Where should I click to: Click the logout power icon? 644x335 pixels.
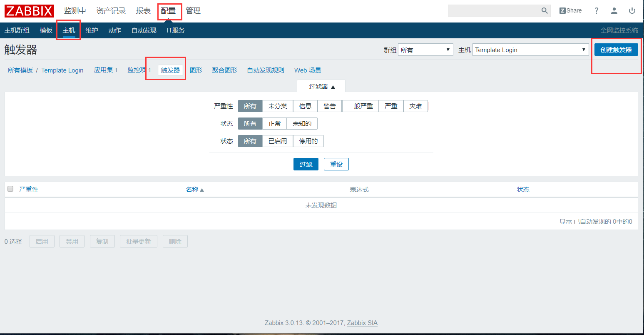click(632, 11)
